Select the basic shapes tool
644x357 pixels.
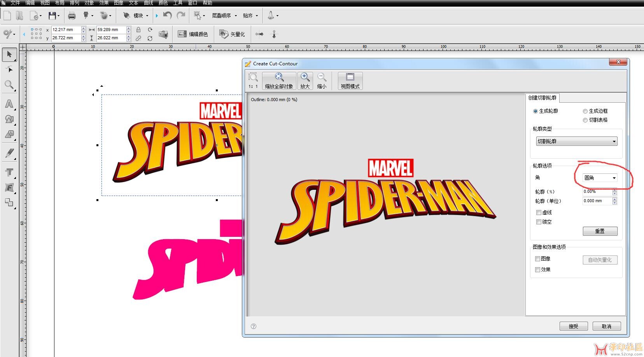coord(9,119)
